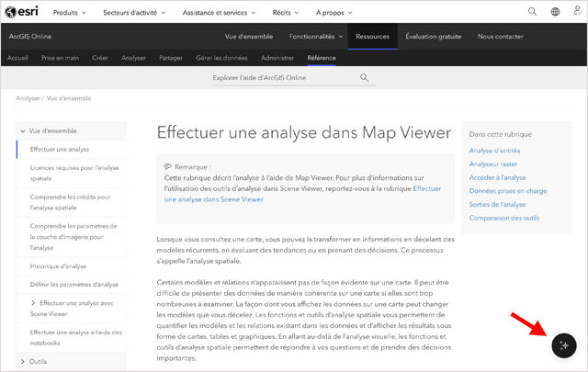
Task: Expand the À propos dropdown
Action: tap(334, 13)
